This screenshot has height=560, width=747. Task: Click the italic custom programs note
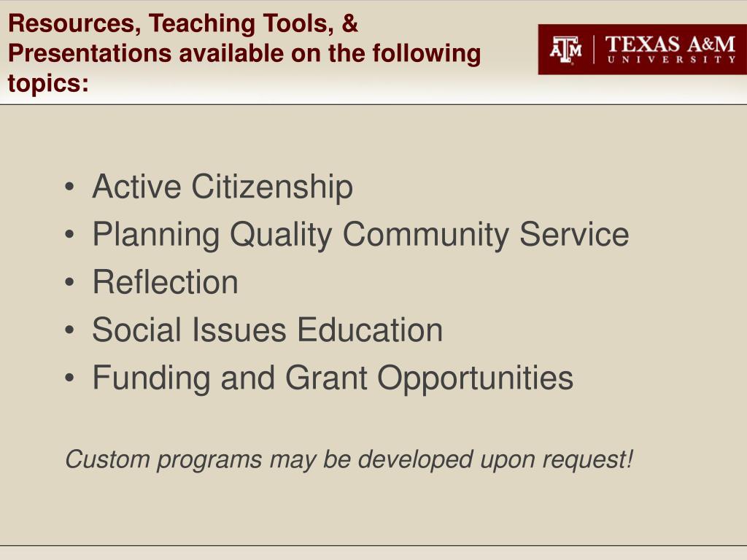tap(349, 460)
